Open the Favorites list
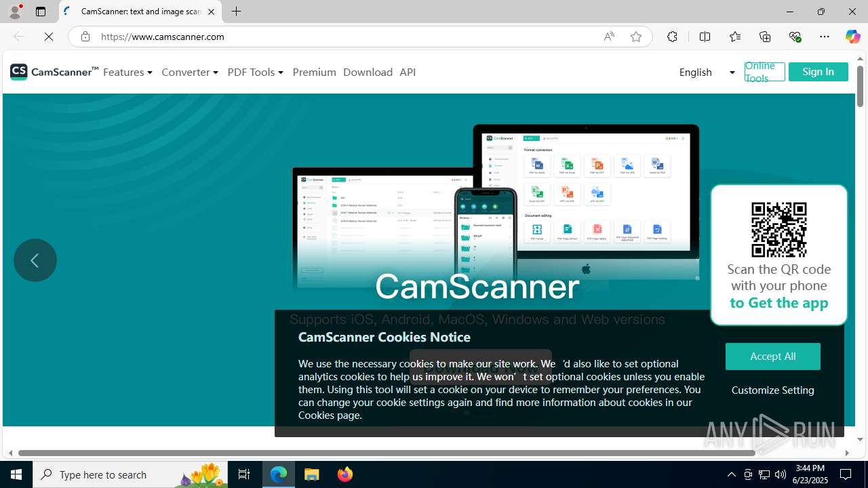The height and width of the screenshot is (488, 868). tap(734, 37)
